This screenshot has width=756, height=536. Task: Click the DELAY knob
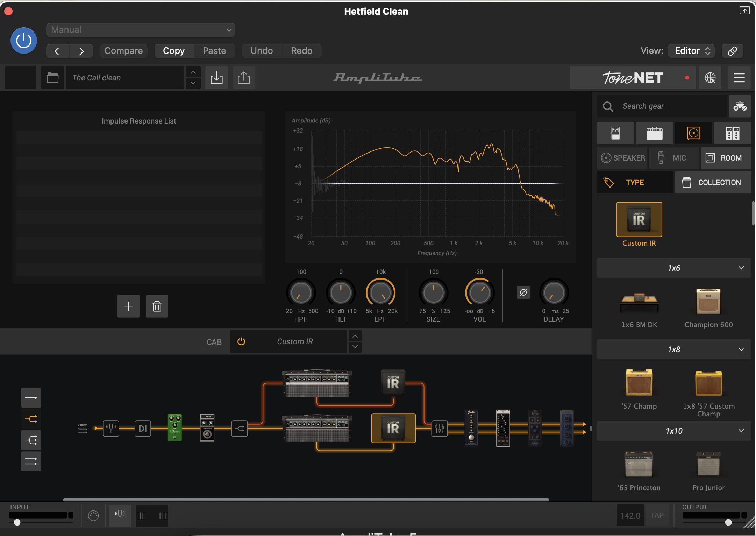(554, 293)
